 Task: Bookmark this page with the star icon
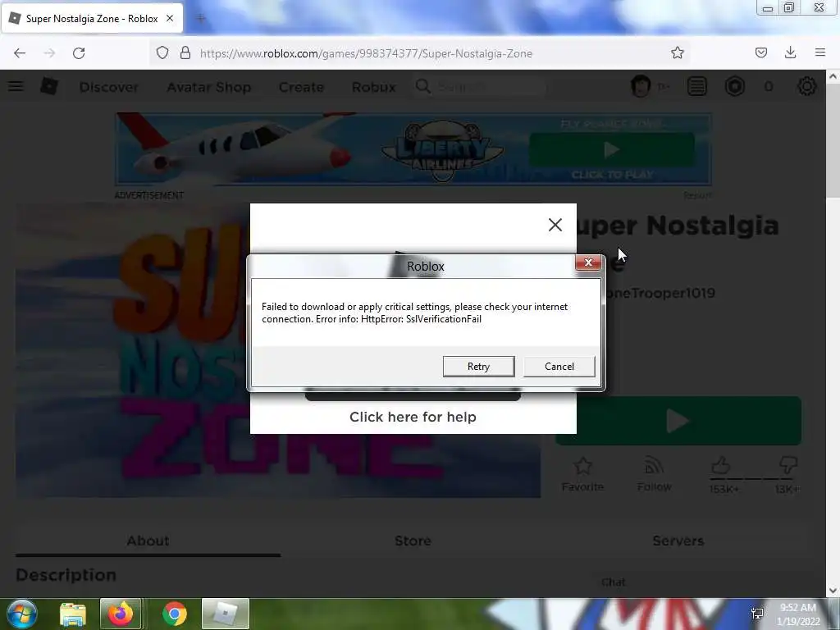[x=677, y=52]
